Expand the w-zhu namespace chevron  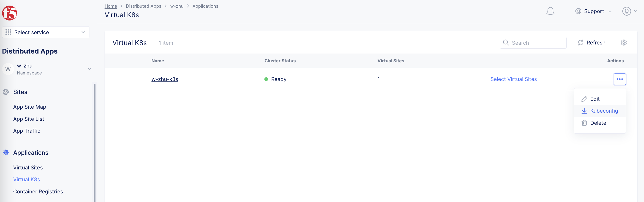point(89,69)
